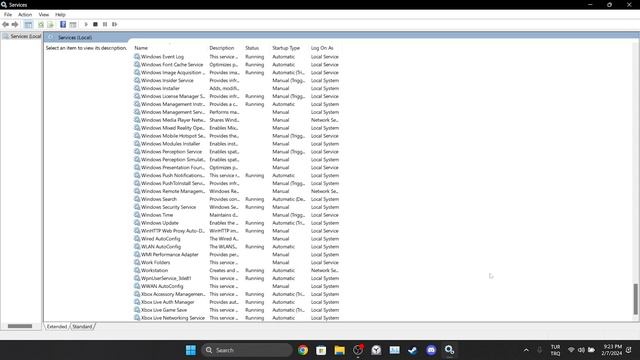
Task: Open Google Chrome from the taskbar
Action: point(303,350)
